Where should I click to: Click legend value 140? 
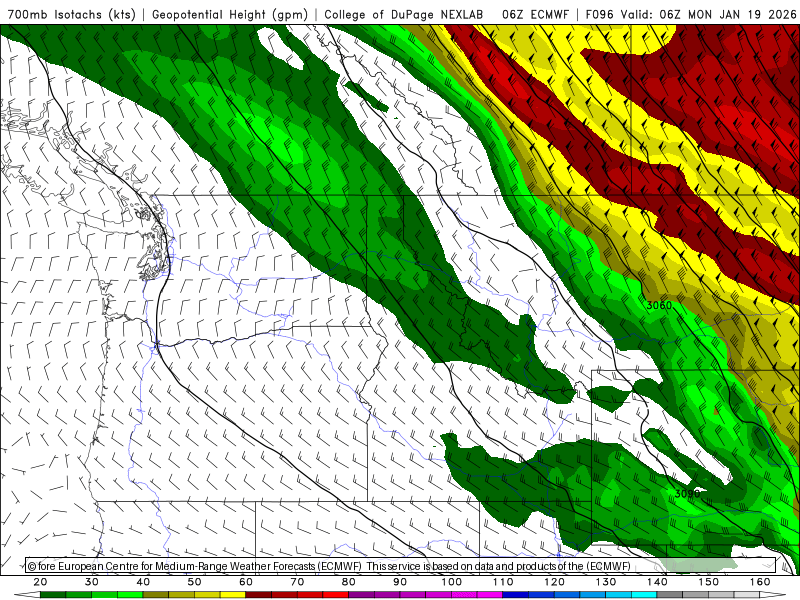[657, 582]
